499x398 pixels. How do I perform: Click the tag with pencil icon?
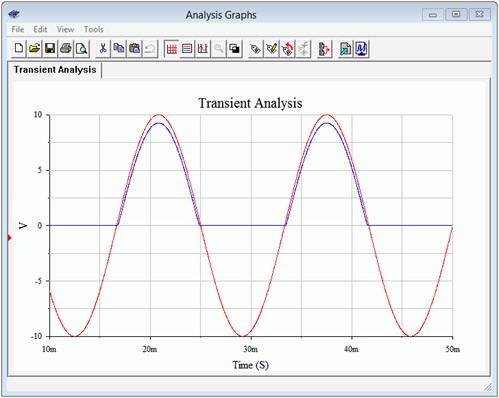click(x=272, y=49)
